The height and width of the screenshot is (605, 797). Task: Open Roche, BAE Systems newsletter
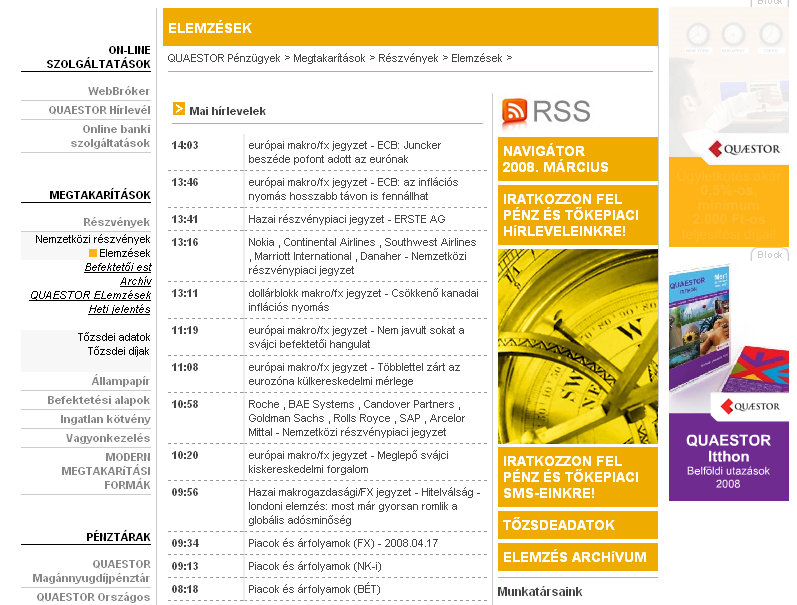point(356,418)
